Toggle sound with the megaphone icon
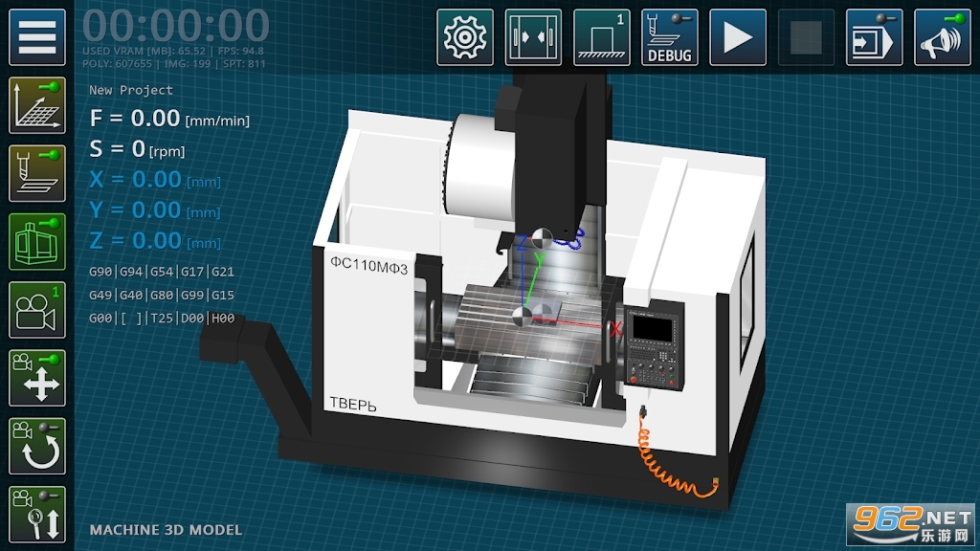 pos(942,37)
